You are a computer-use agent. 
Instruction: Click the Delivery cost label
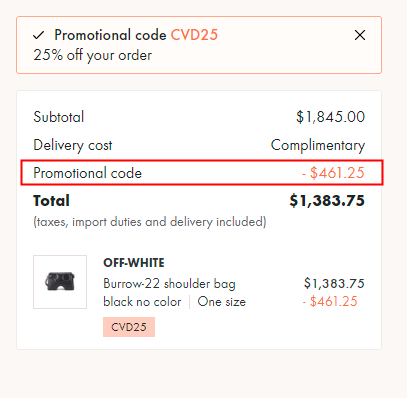click(x=73, y=145)
